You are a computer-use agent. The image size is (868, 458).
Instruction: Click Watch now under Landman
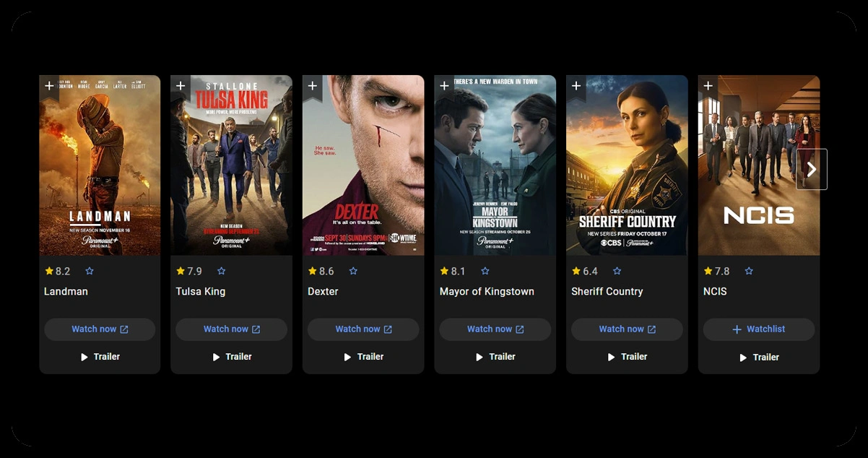(100, 329)
